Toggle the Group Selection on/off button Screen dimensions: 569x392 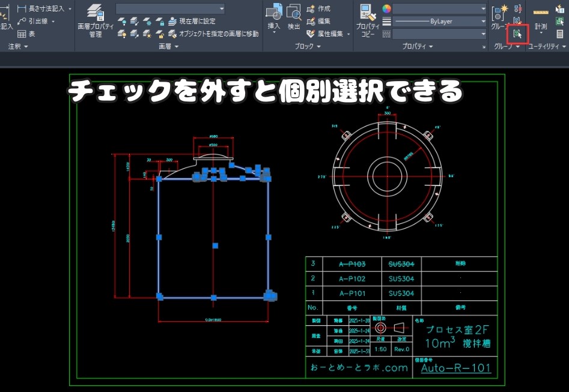point(518,34)
